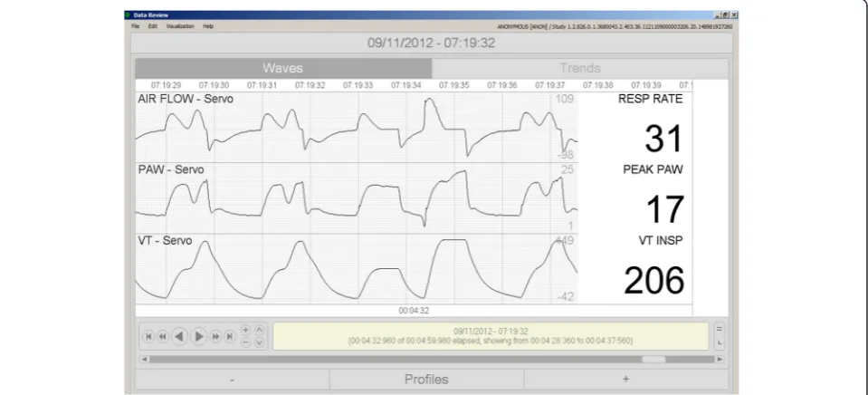The height and width of the screenshot is (395, 868).
Task: Click the 07:19:32 time marker
Action: [310, 85]
